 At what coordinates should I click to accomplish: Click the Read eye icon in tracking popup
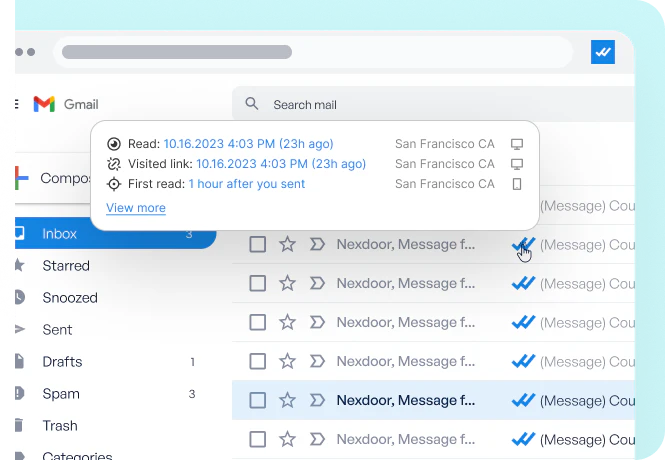(114, 144)
